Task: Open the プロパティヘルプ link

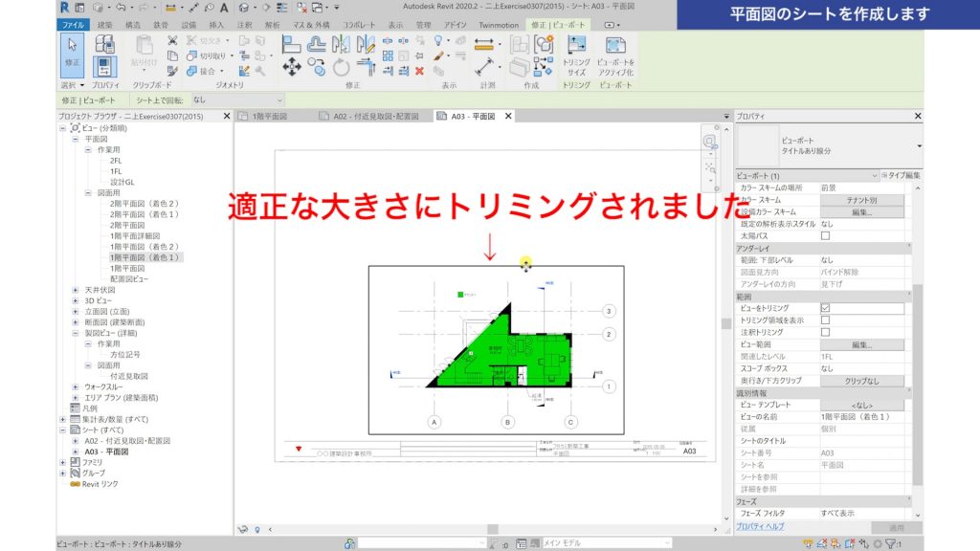Action: (x=759, y=525)
